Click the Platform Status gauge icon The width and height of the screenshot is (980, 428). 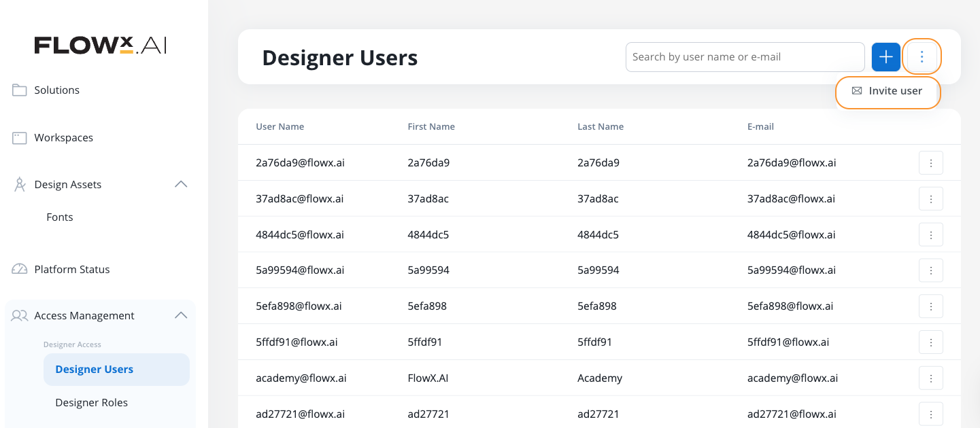click(x=20, y=270)
